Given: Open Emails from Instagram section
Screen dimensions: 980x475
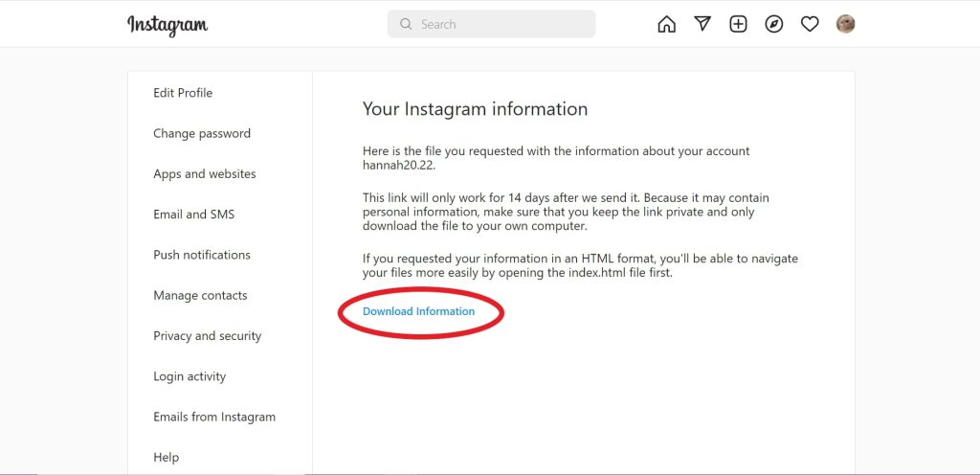Looking at the screenshot, I should pos(214,417).
